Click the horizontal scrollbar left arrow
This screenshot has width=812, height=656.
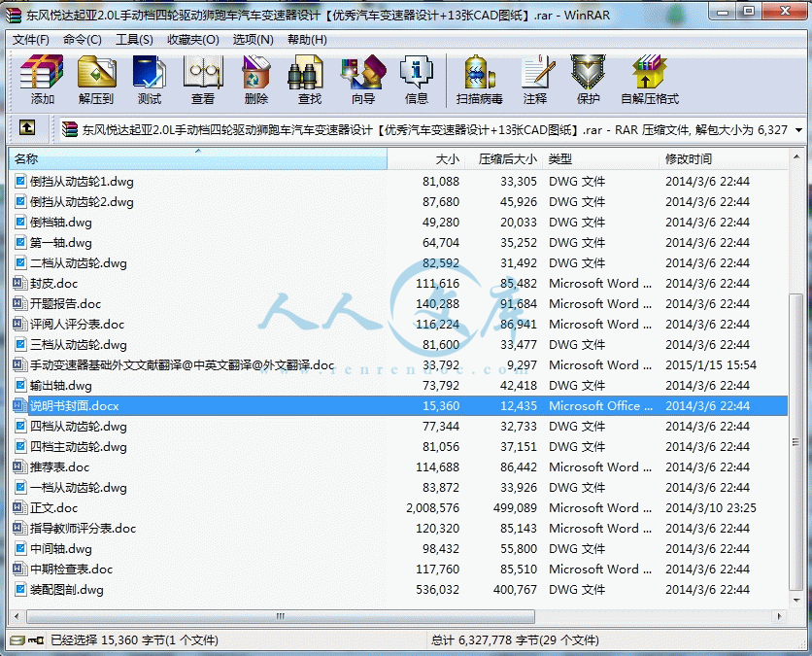coord(17,616)
